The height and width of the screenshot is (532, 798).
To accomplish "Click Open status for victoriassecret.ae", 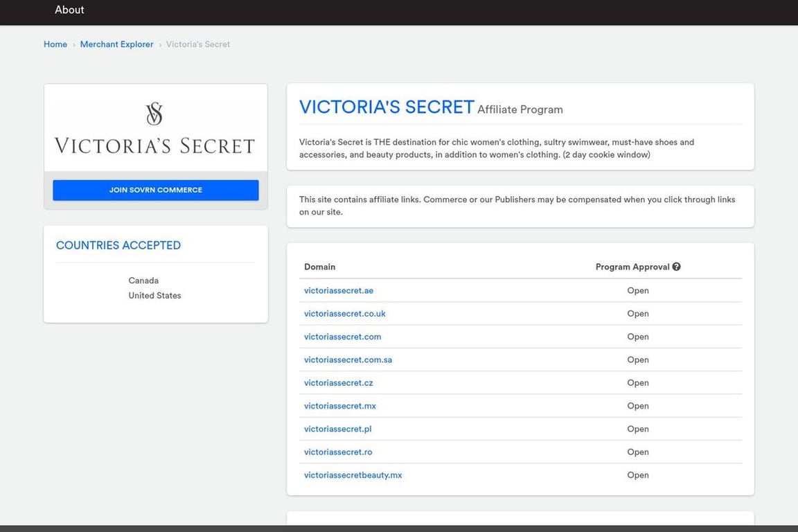I will tap(638, 291).
